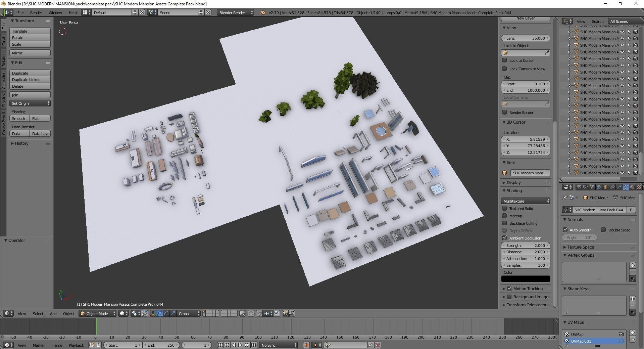The image size is (644, 349).
Task: Open the No Sync playback dropdown
Action: point(278,345)
